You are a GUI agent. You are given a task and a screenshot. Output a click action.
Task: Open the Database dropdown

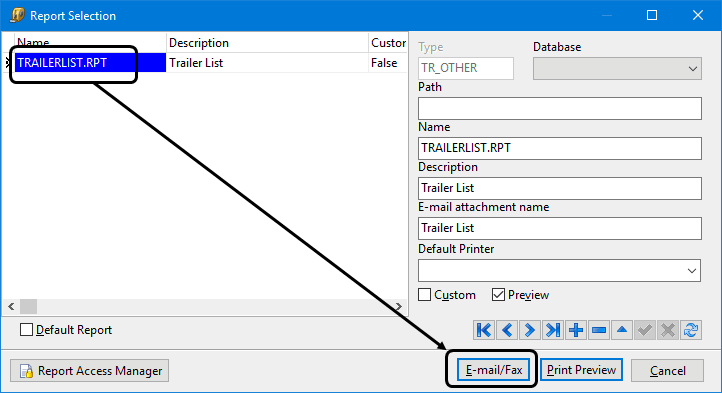(x=617, y=69)
